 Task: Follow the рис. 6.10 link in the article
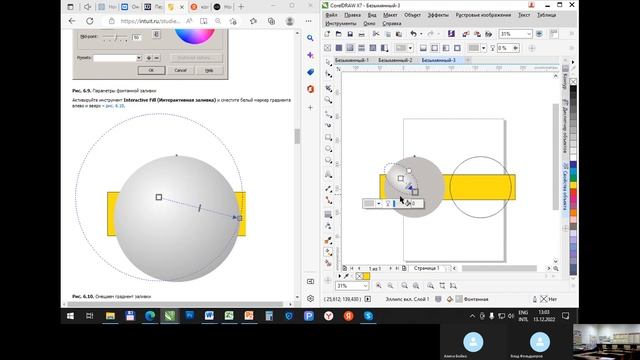point(115,106)
